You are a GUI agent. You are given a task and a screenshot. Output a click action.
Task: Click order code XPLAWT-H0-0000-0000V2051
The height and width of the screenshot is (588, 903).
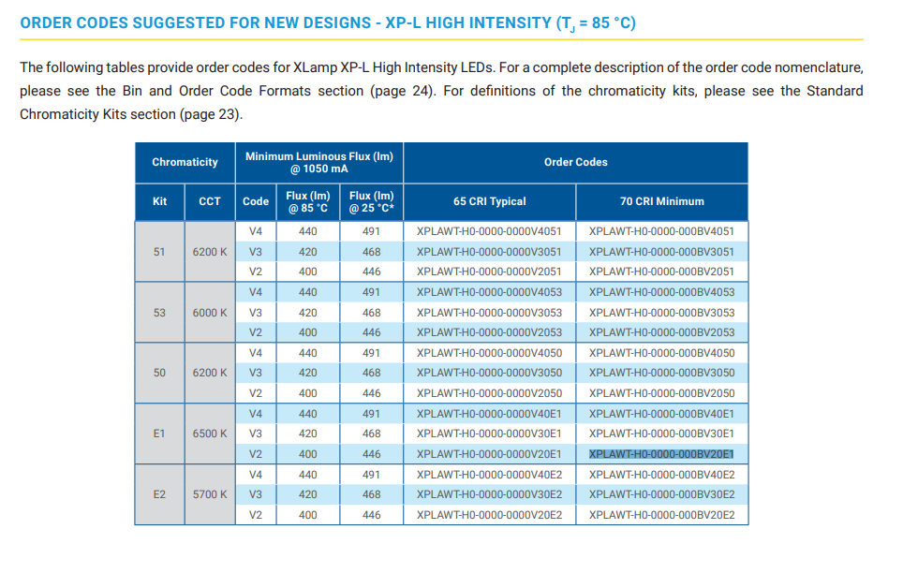pos(489,272)
